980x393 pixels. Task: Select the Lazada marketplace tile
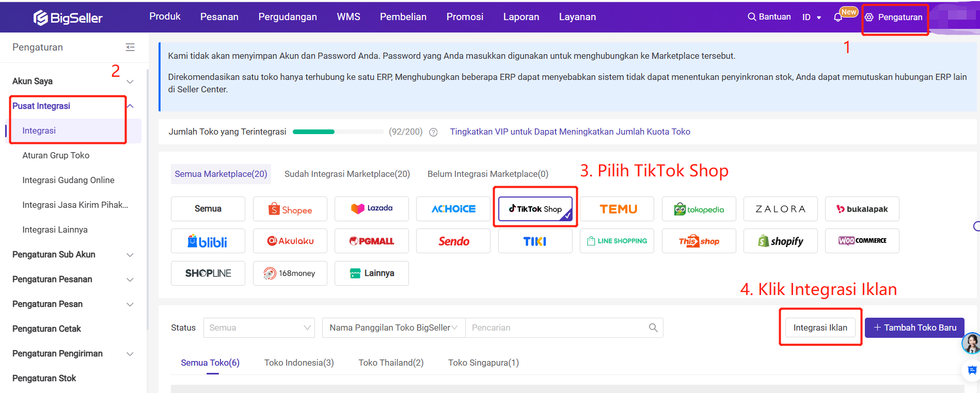coord(372,209)
